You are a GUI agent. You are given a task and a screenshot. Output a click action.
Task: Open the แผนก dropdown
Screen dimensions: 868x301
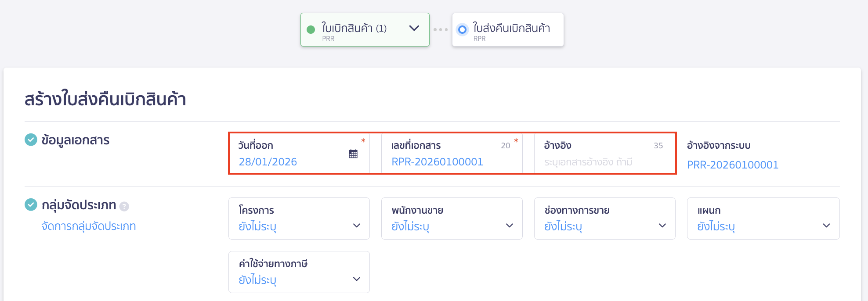click(x=763, y=219)
